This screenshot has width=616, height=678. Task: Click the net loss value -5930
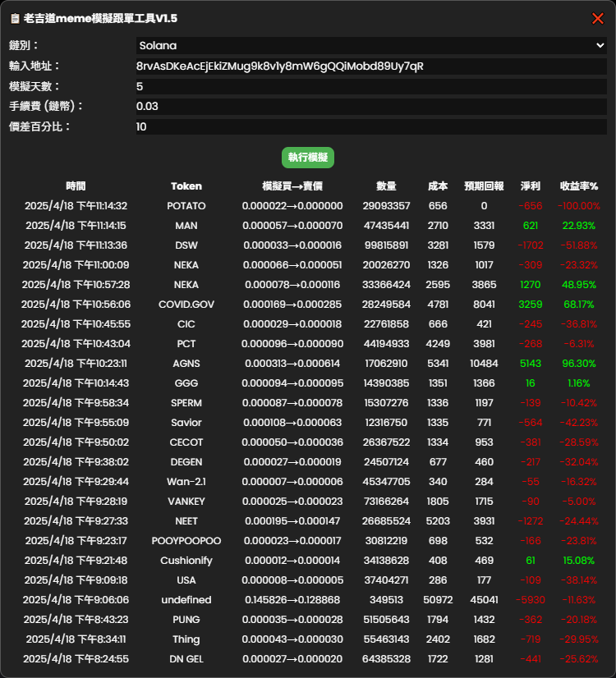coord(531,600)
